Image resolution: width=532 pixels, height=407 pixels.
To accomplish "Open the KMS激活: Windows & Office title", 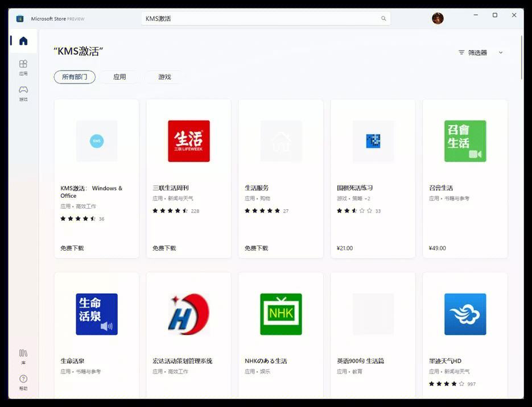I will coord(91,192).
